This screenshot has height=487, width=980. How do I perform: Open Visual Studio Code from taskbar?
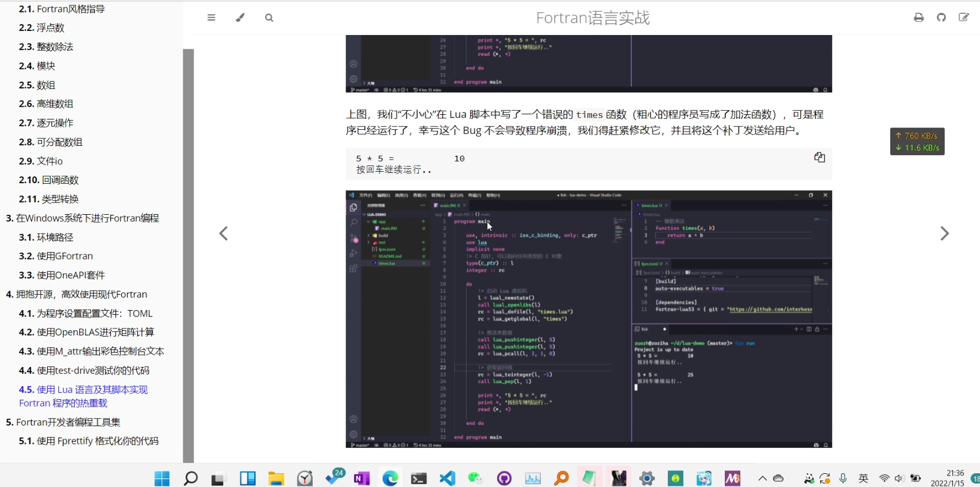pyautogui.click(x=447, y=478)
